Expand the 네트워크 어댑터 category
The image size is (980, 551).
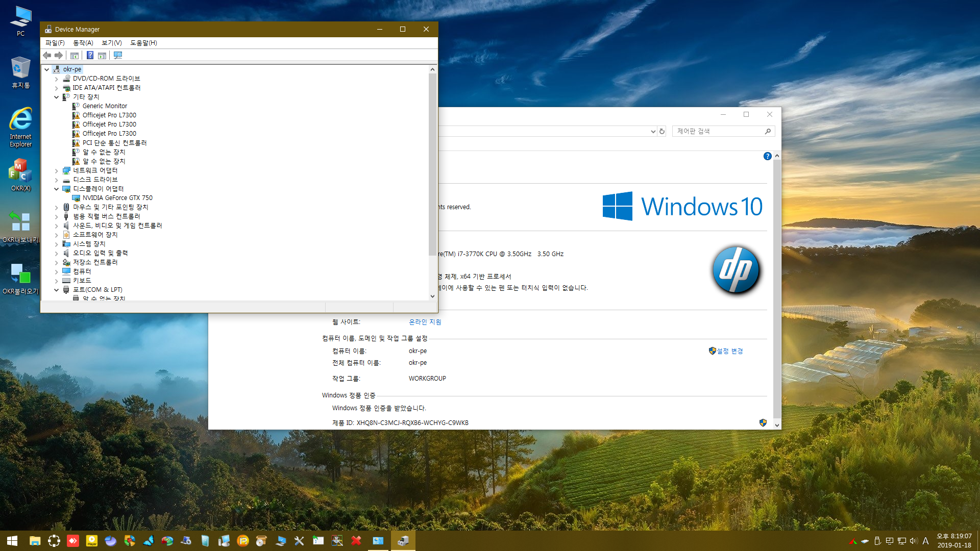57,170
